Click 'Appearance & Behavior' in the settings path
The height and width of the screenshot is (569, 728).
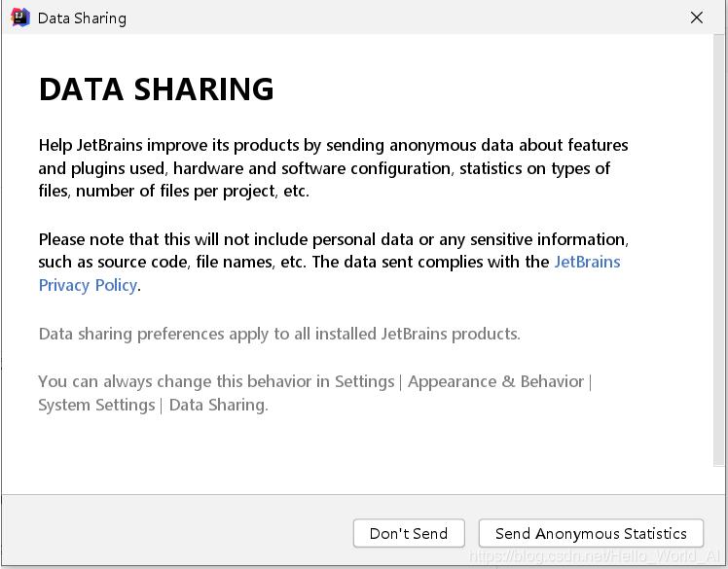pos(495,381)
